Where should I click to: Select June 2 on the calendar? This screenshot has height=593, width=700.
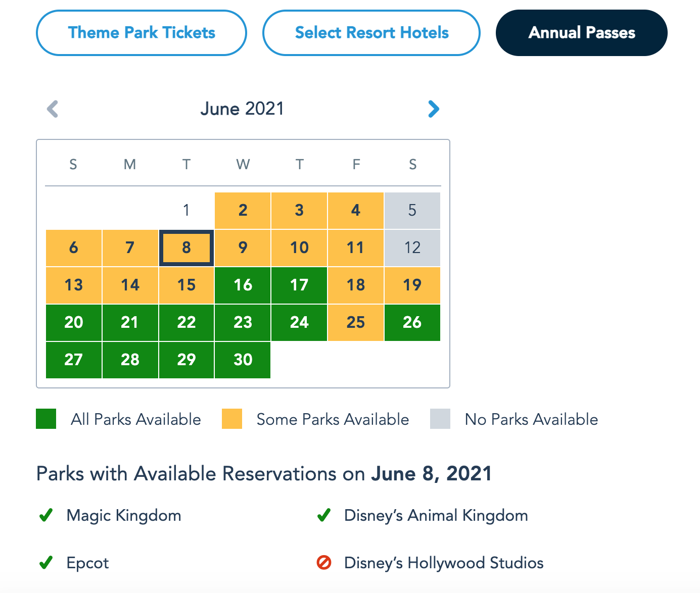(243, 210)
